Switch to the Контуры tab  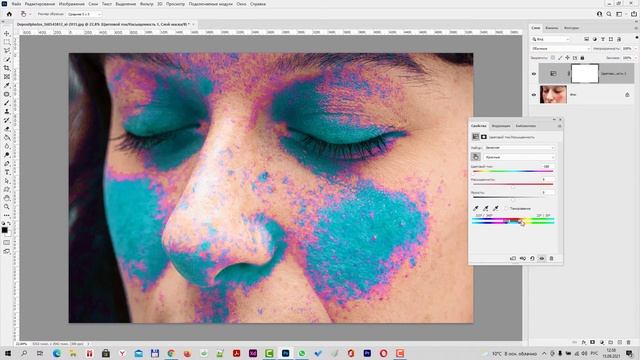(x=571, y=28)
